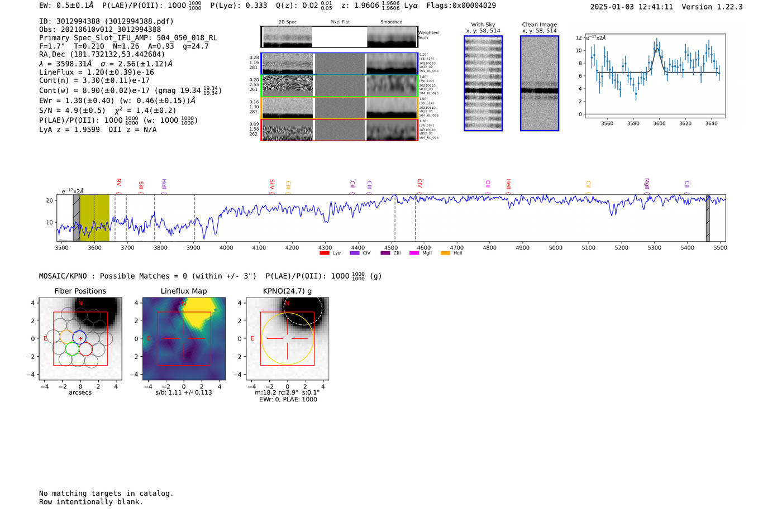Click 'Flags:0x00004029' in the header
The image size is (782, 532).
point(461,6)
